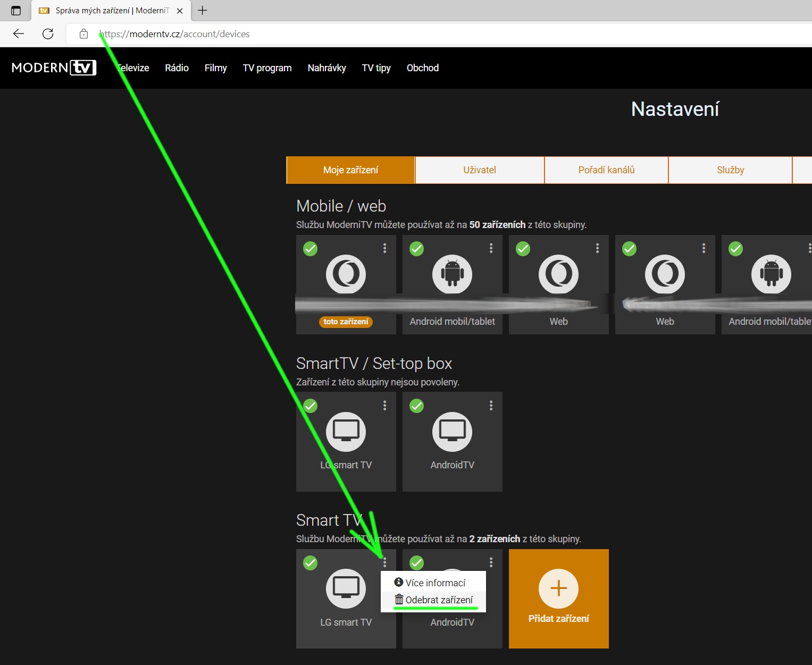Click the padlock site info icon
Image resolution: width=812 pixels, height=665 pixels.
[x=83, y=34]
